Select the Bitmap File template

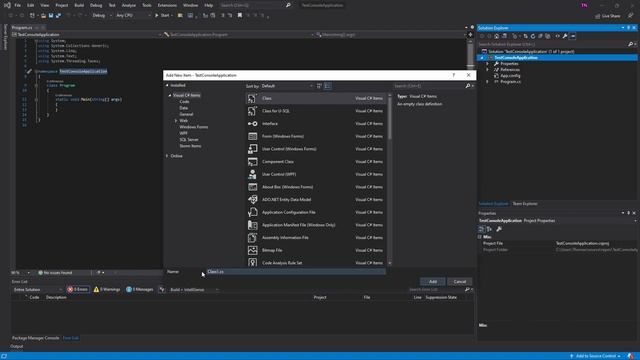(x=316, y=250)
